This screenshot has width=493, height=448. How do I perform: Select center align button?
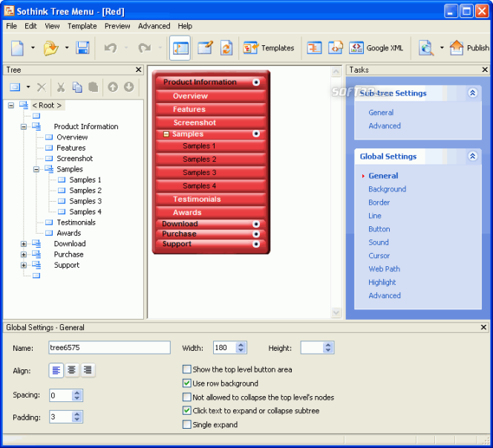[x=72, y=370]
